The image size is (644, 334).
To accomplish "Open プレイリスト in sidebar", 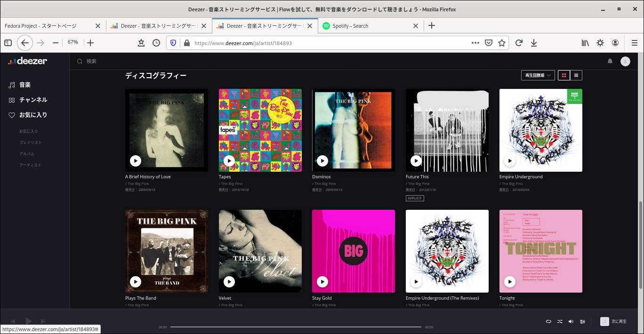I will (x=31, y=143).
